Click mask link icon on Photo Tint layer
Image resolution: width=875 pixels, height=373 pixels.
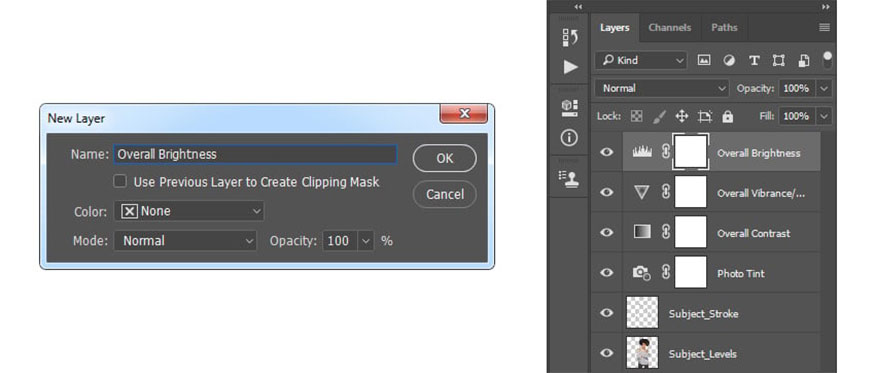tap(665, 272)
